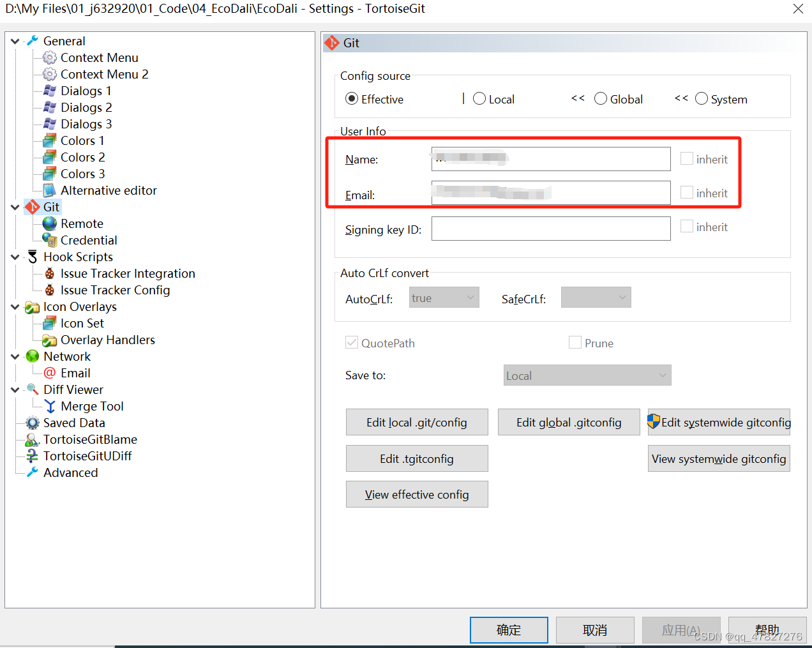Select the Global config source radio
Viewport: 812px width, 648px height.
click(601, 98)
